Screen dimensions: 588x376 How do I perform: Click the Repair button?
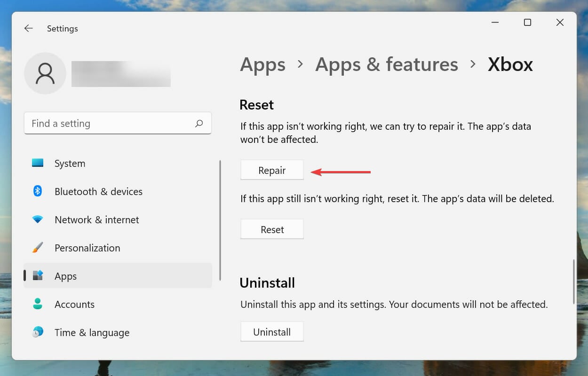pos(272,170)
